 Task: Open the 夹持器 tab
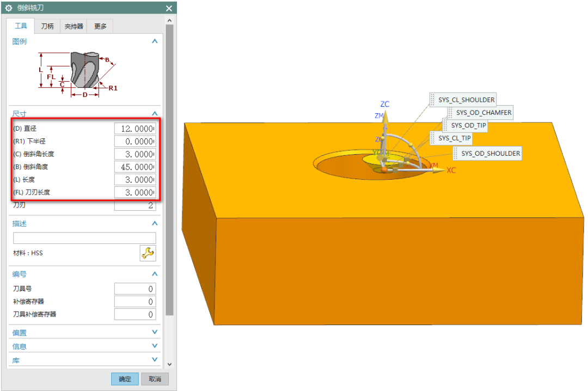pyautogui.click(x=74, y=26)
